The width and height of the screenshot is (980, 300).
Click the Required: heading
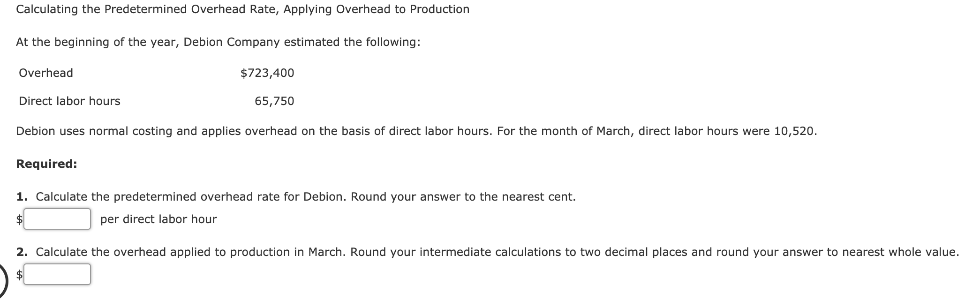pos(47,163)
